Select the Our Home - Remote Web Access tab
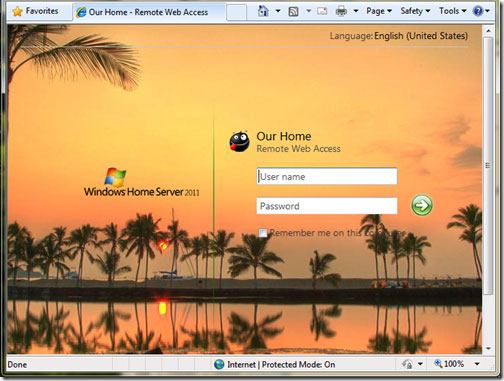The width and height of the screenshot is (504, 381). click(148, 12)
